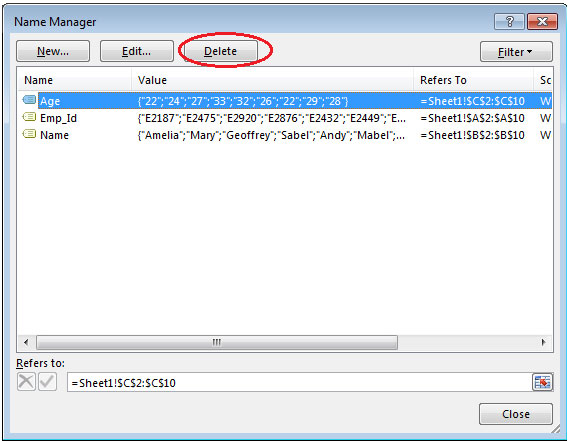Click the checkmark Enter icon by Refers to
569x443 pixels.
pyautogui.click(x=48, y=382)
